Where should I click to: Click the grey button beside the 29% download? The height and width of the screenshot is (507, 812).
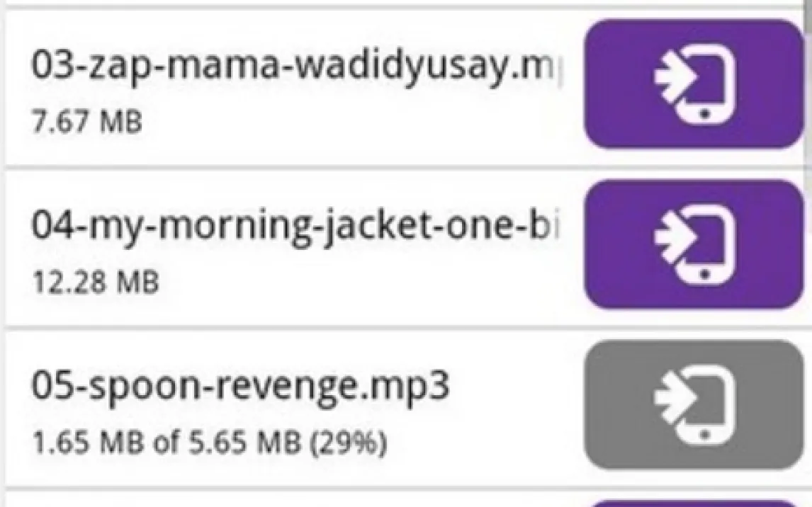click(694, 405)
